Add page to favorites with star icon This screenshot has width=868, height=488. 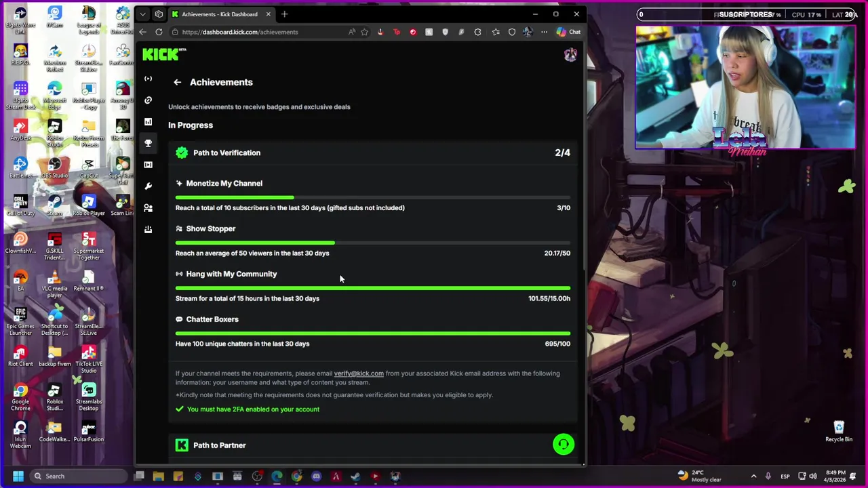(x=364, y=32)
